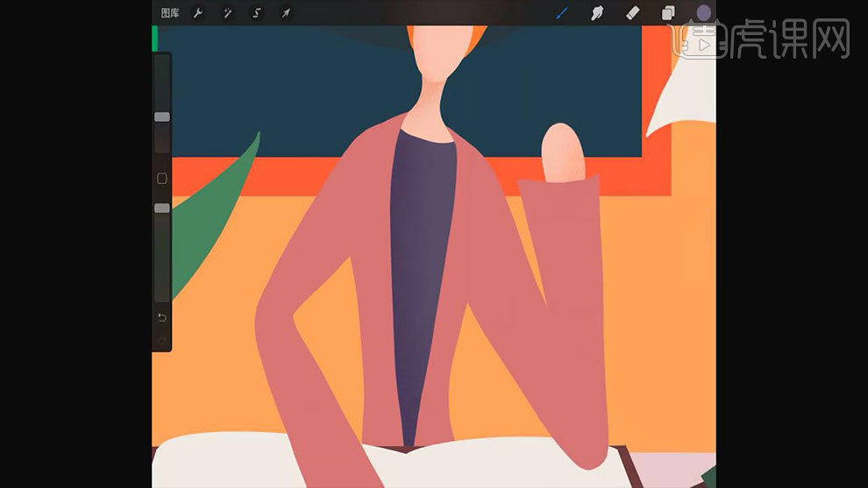Open the 图库 gallery
This screenshot has height=488, width=868.
click(170, 13)
